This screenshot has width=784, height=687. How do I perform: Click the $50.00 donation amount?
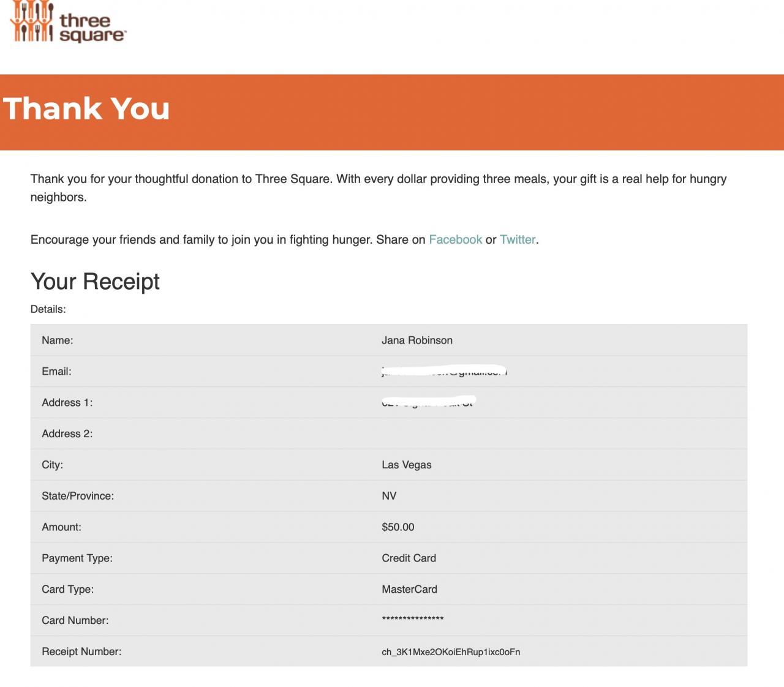pyautogui.click(x=398, y=527)
